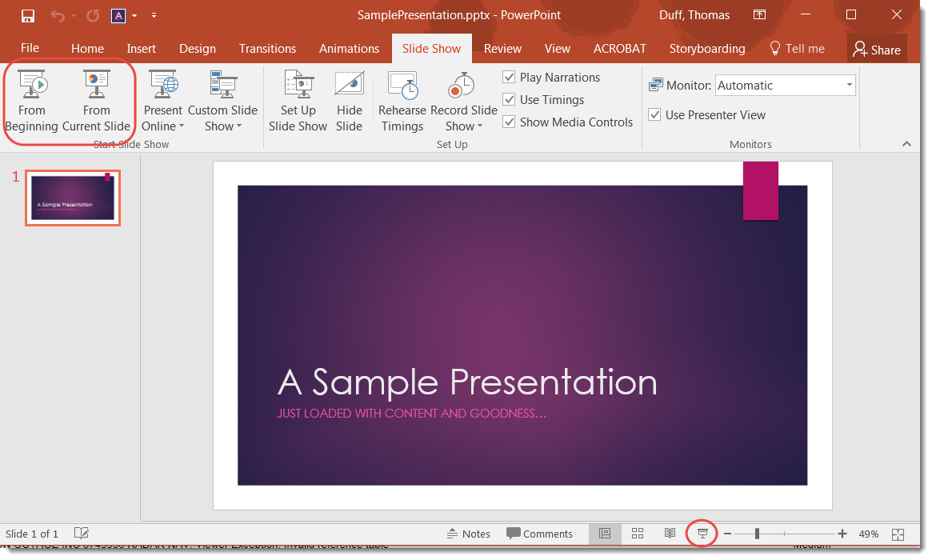Viewport: 932px width, 560px height.
Task: Toggle Show Media Controls checkbox
Action: (x=509, y=122)
